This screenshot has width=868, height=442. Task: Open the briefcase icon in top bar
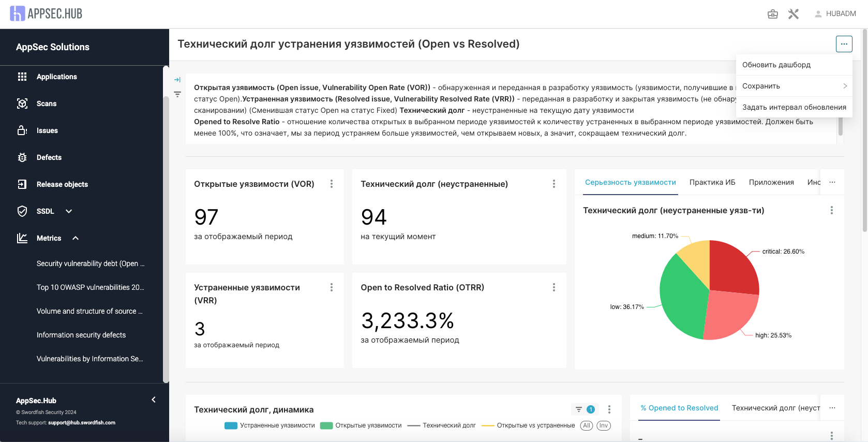click(772, 14)
